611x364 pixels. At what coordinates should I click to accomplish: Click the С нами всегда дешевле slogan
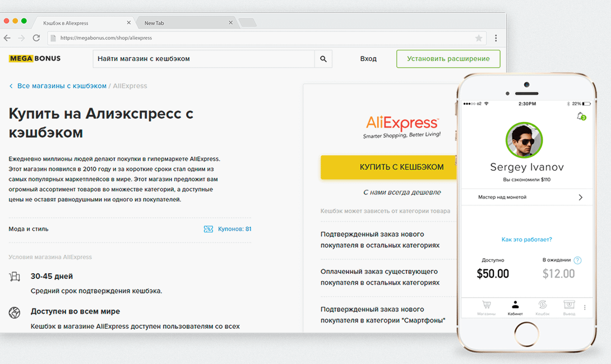click(402, 192)
